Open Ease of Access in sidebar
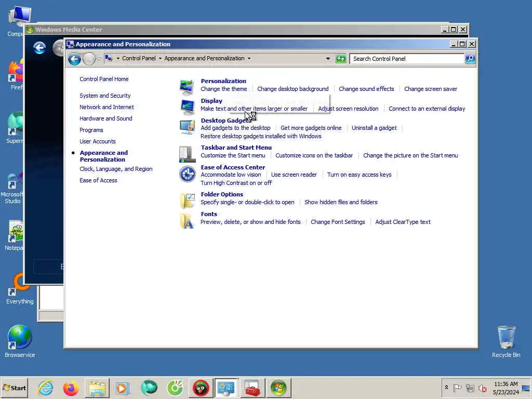 98,180
